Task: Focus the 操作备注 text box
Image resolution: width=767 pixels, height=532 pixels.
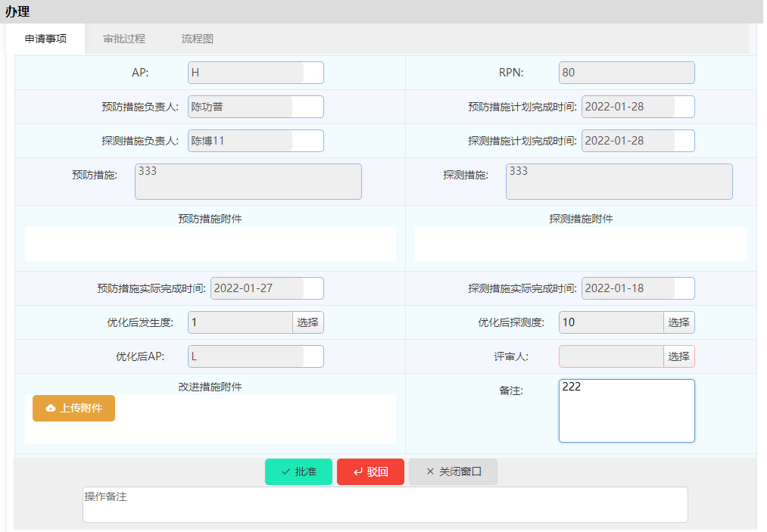Action: pyautogui.click(x=385, y=504)
